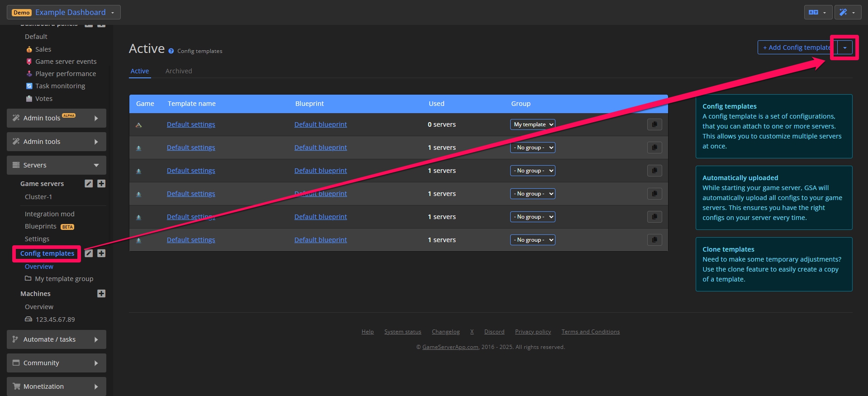Open Settings under Servers

(x=37, y=239)
